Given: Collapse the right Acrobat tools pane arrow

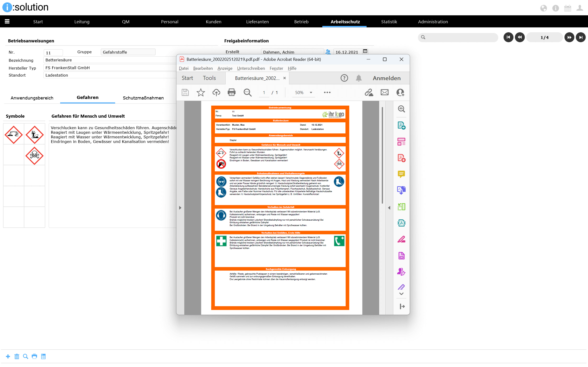Looking at the screenshot, I should 389,208.
